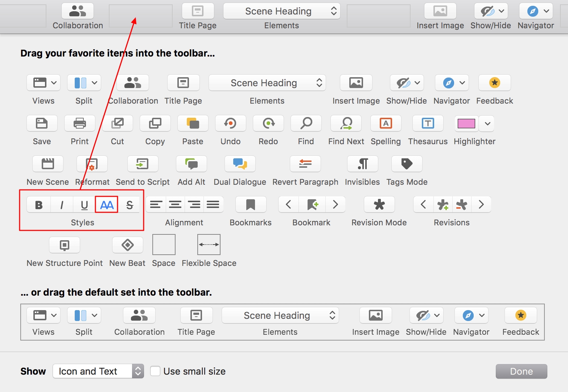Viewport: 568px width, 392px height.
Task: Click the New Beat diamond icon
Action: tap(127, 245)
